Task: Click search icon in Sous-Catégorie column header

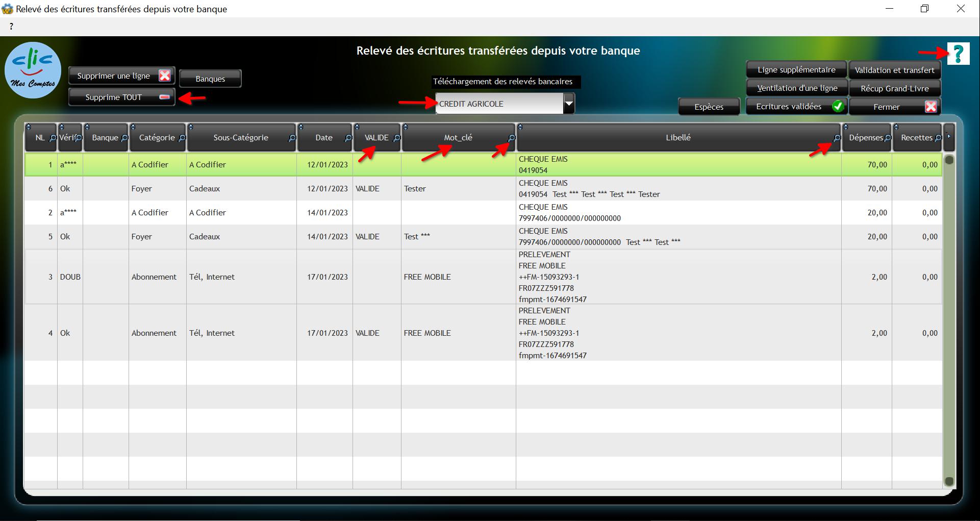Action: pyautogui.click(x=292, y=138)
